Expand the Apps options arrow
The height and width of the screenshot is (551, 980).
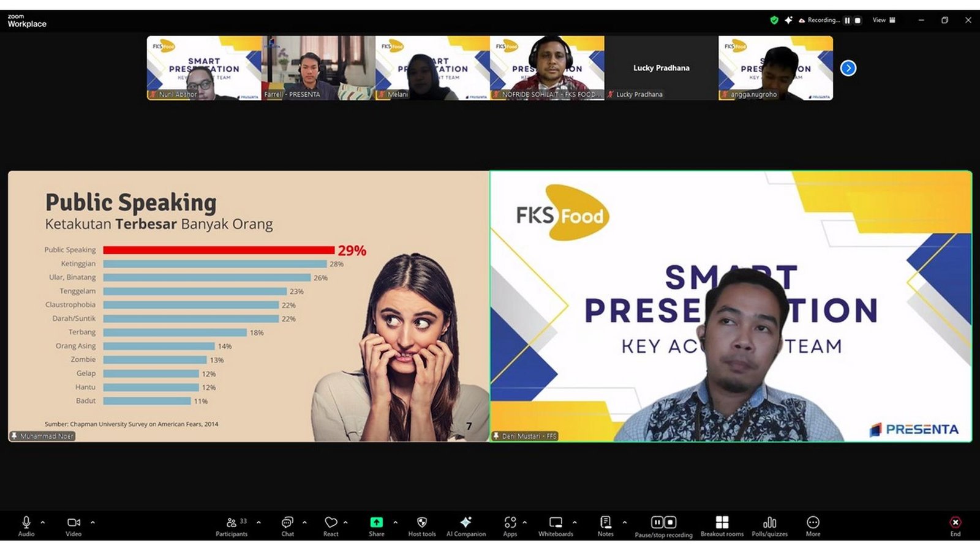[524, 522]
